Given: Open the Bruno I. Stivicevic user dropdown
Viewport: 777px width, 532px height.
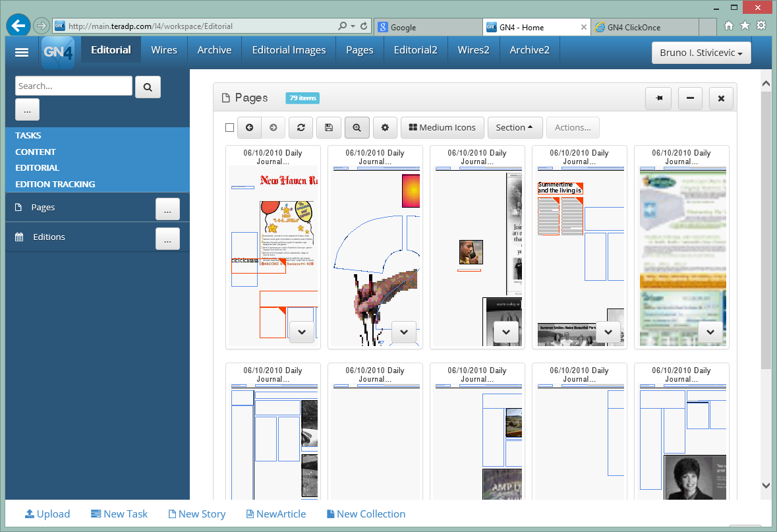Looking at the screenshot, I should tap(701, 53).
